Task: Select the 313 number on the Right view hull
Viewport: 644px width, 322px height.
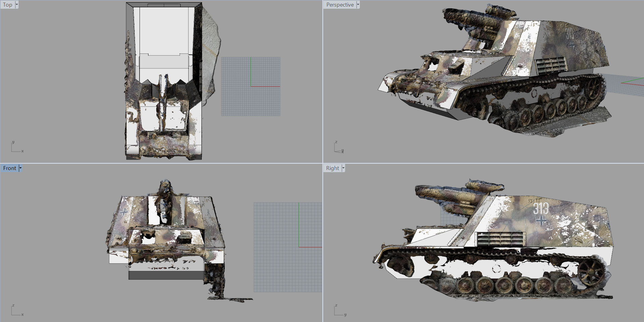Action: click(541, 208)
